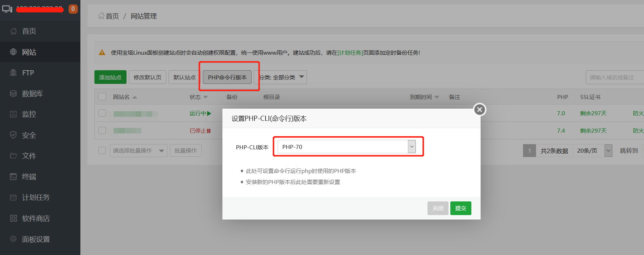Image resolution: width=644 pixels, height=255 pixels.
Task: Click the orange warning triangle icon
Action: [102, 52]
